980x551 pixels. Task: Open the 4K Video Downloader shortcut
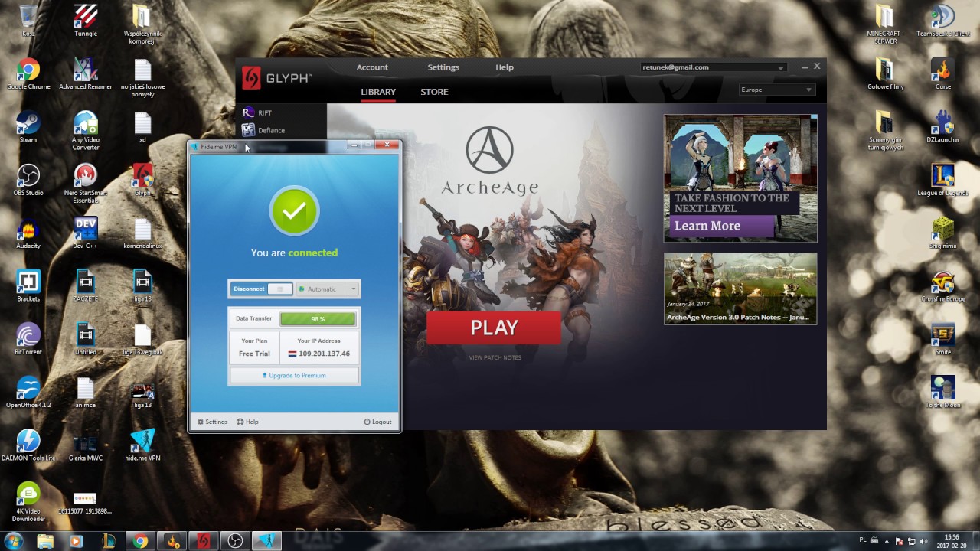tap(28, 501)
